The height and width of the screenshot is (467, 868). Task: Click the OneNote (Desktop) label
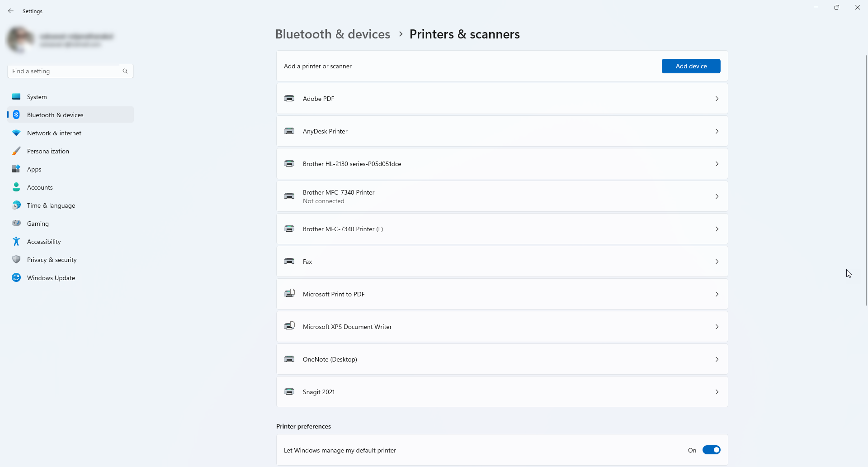click(x=330, y=359)
